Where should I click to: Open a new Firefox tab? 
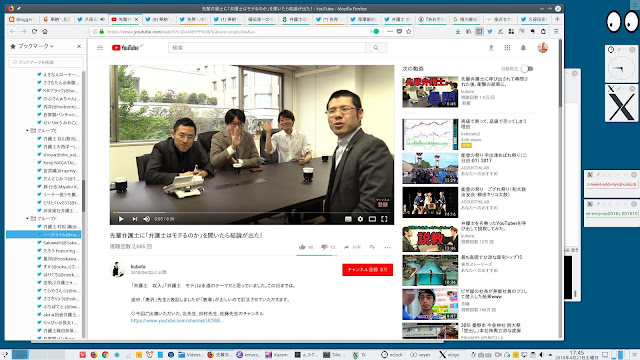point(557,19)
